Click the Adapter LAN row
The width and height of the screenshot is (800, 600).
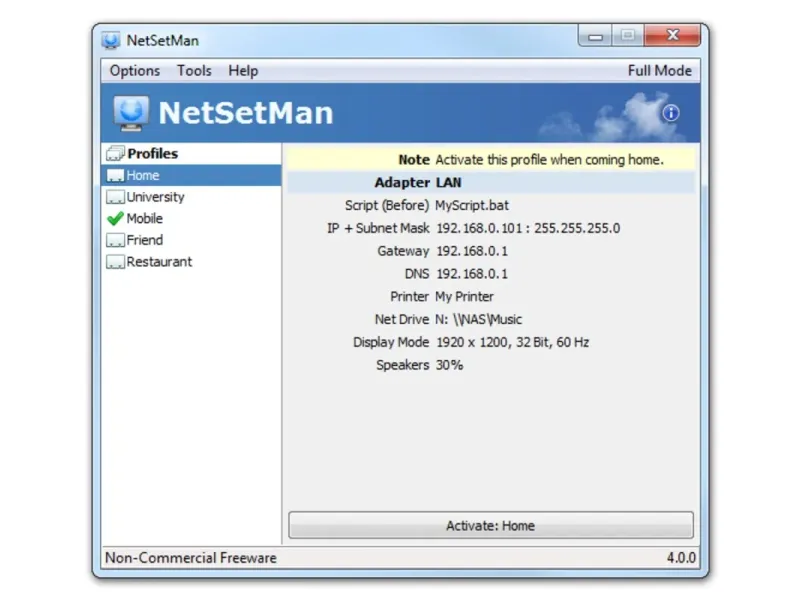tap(491, 183)
